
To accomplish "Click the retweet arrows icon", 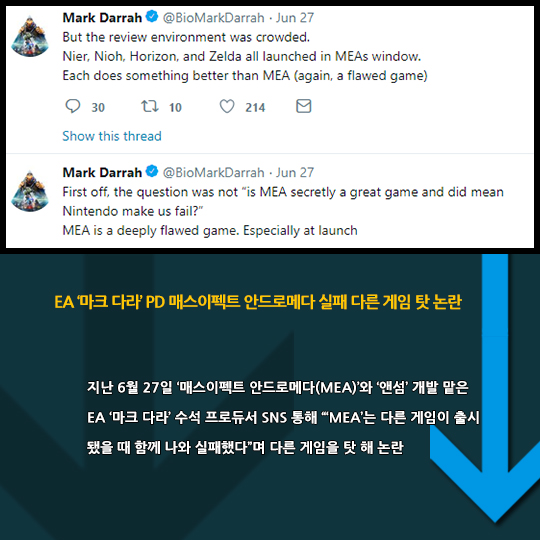I will pyautogui.click(x=150, y=106).
